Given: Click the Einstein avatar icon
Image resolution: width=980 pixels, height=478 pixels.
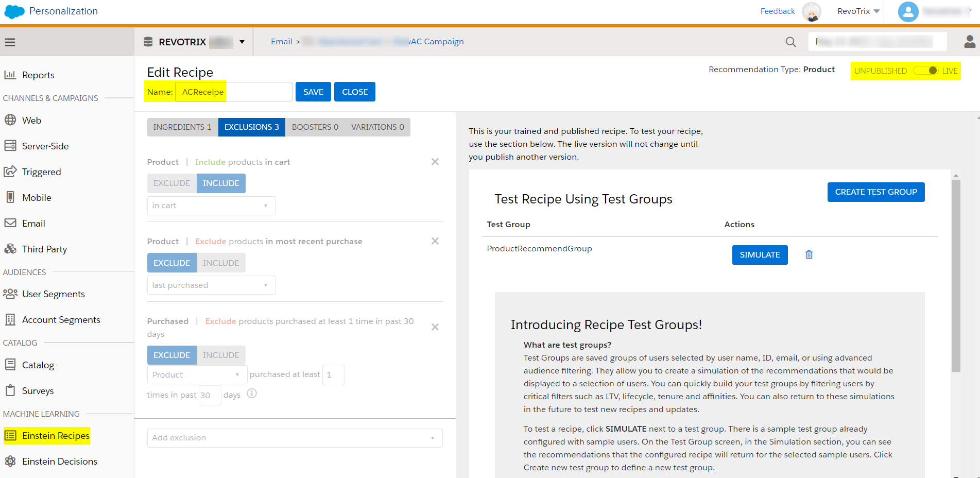Looking at the screenshot, I should tap(812, 11).
